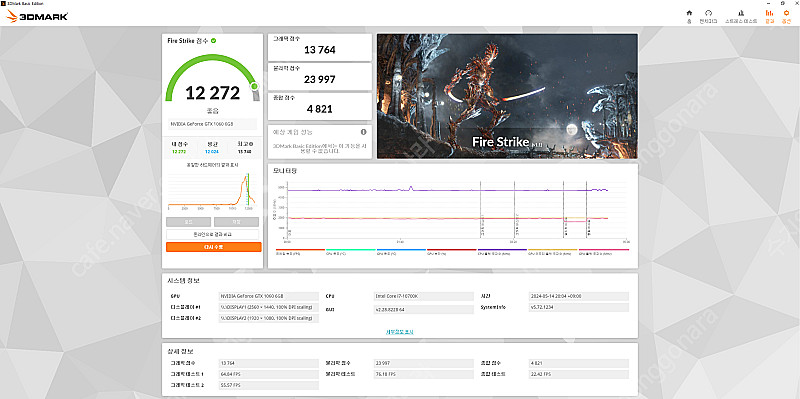Click the 4 821 combined score card
Screen dimensions: 800x399
point(320,106)
